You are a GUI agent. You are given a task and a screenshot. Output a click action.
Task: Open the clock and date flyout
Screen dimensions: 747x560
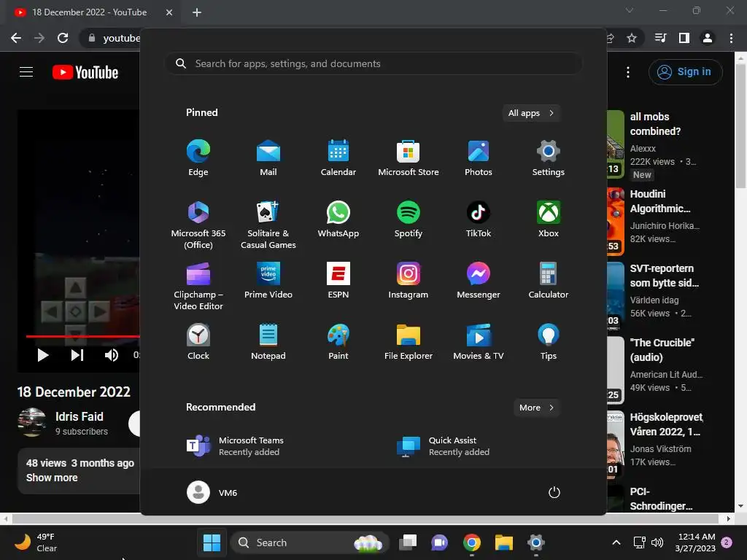695,542
